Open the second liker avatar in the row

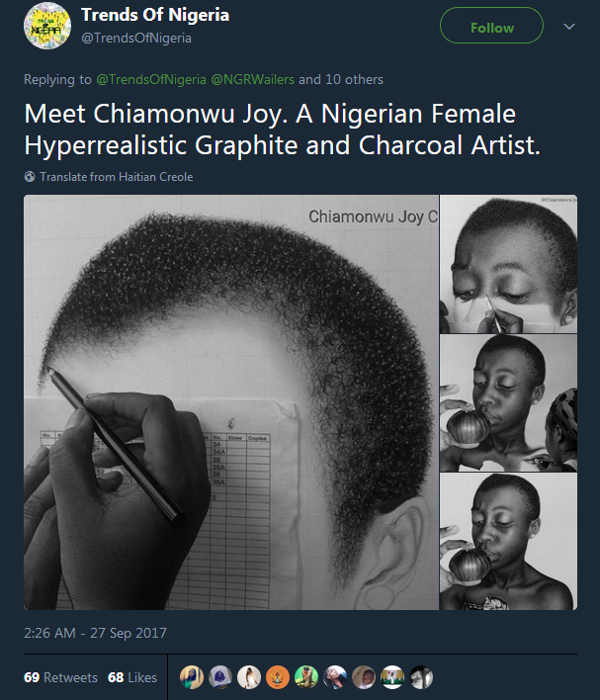pos(219,677)
